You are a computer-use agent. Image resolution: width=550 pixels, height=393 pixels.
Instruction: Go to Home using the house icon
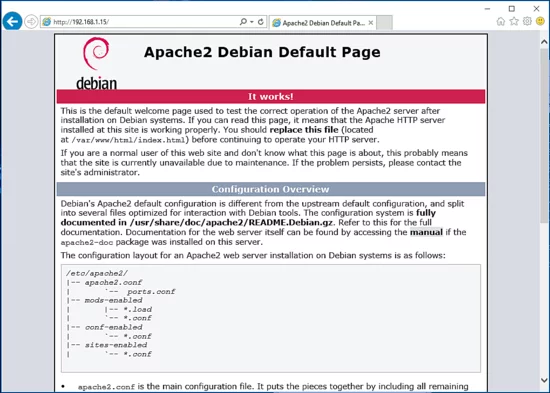point(501,21)
